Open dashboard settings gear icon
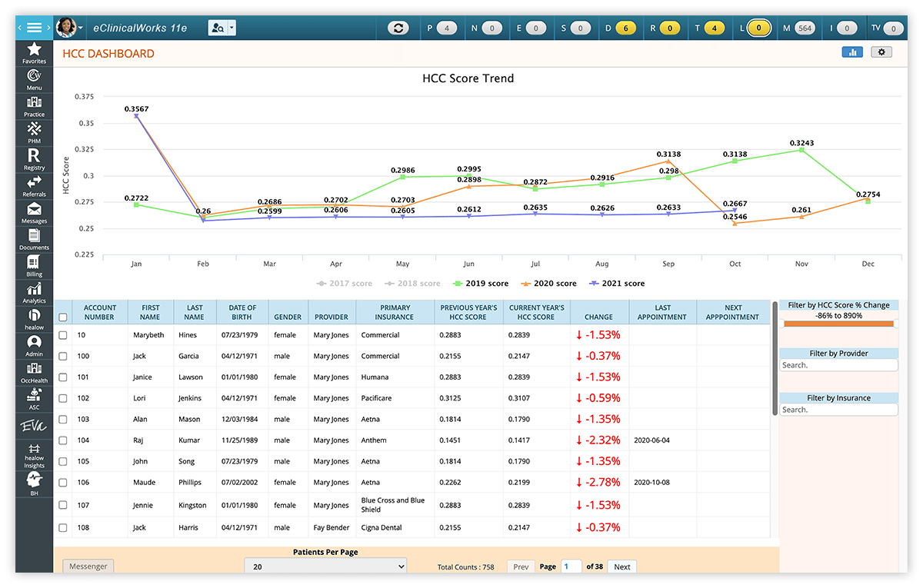923x588 pixels. [881, 52]
